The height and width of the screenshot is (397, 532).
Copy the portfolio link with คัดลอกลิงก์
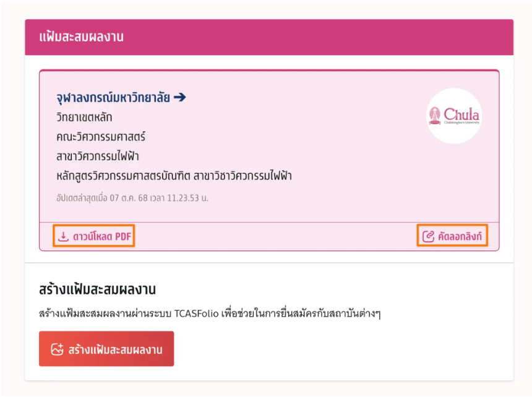[x=452, y=236]
